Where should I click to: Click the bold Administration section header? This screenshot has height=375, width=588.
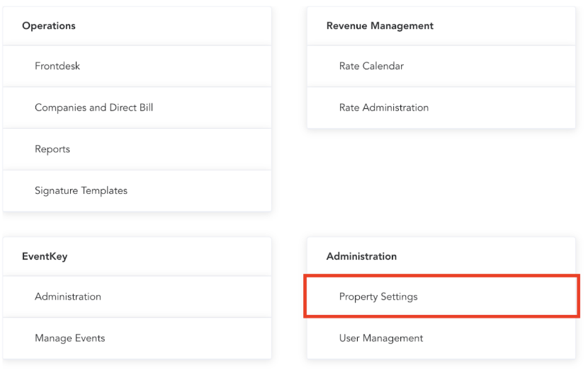pos(361,256)
